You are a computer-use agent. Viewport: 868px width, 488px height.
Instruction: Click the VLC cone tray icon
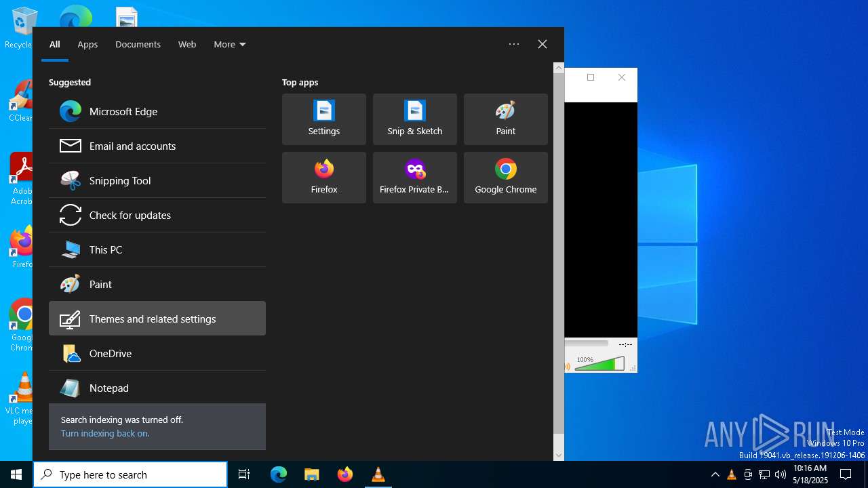coord(732,474)
